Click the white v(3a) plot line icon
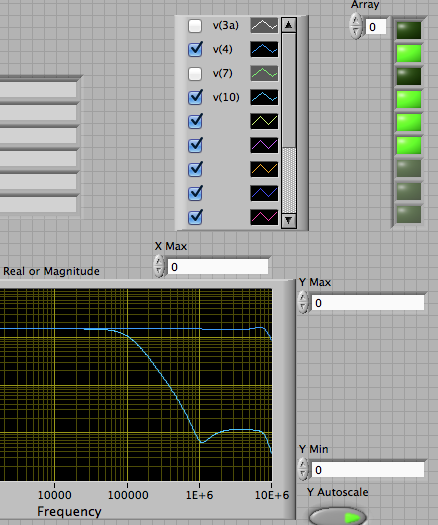The width and height of the screenshot is (438, 525). (264, 25)
